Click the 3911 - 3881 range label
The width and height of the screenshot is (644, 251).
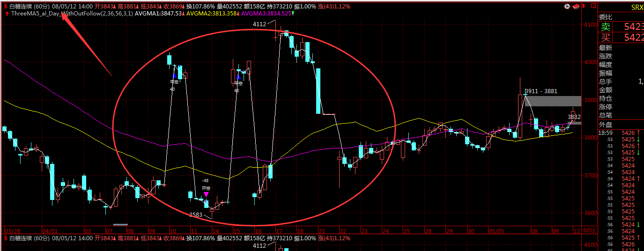[x=541, y=91]
